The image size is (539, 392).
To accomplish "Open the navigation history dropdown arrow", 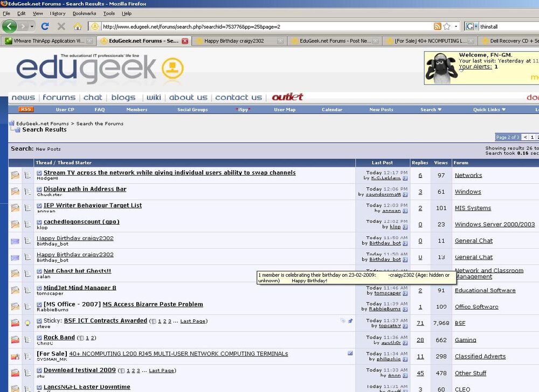I will tap(32, 26).
